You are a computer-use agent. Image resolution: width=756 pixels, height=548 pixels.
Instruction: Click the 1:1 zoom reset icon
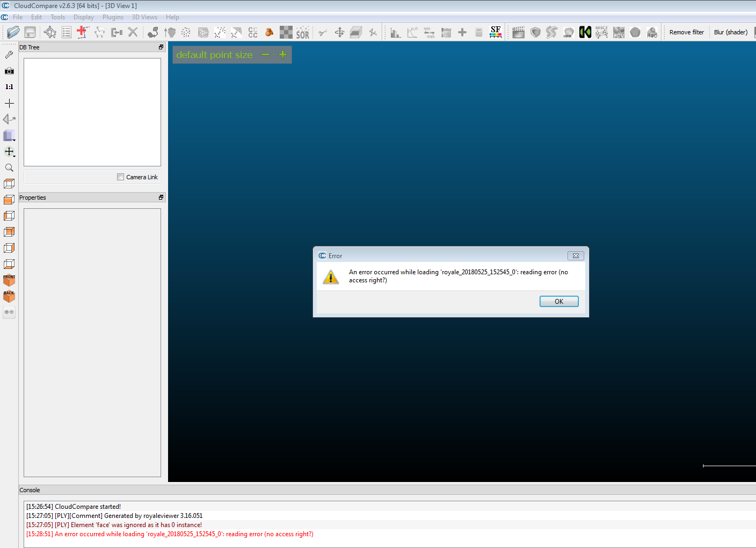pos(9,87)
